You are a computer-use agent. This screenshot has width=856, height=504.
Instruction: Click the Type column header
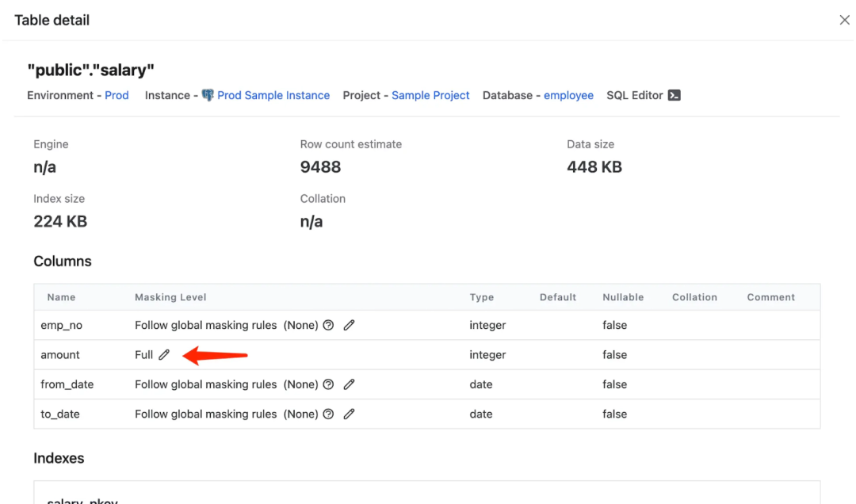[x=481, y=297]
